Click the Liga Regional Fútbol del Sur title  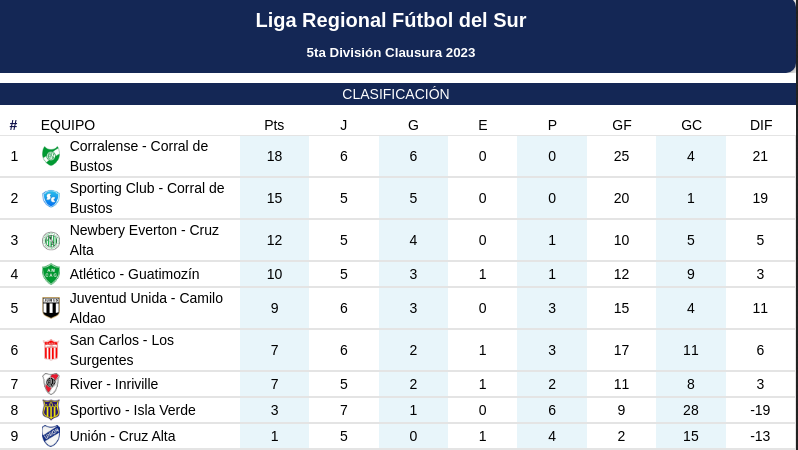click(391, 20)
